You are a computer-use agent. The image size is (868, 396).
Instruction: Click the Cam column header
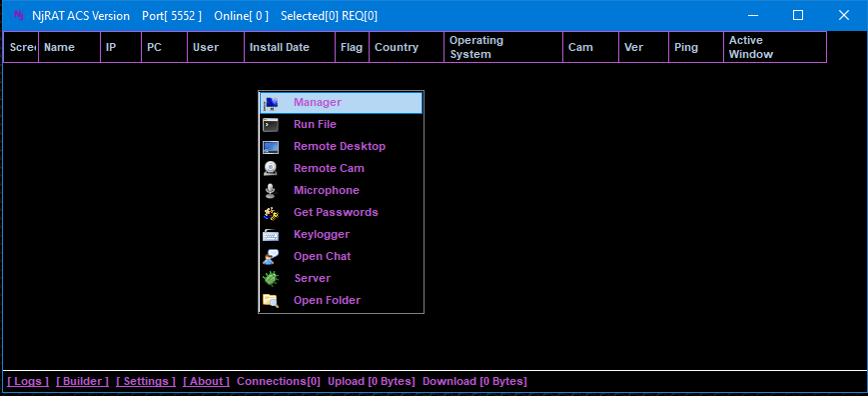590,47
